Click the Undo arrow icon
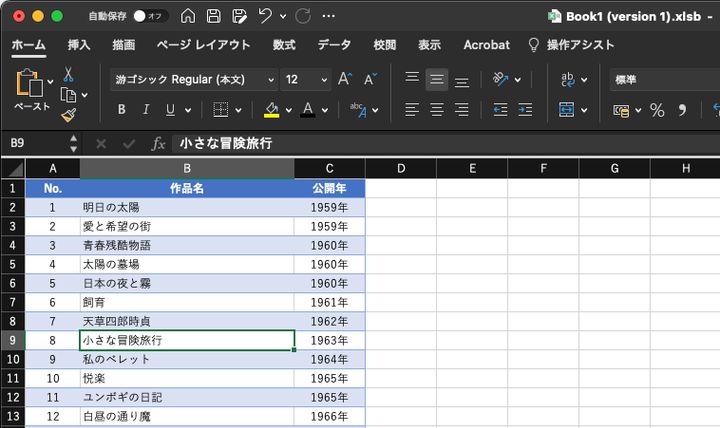720x428 pixels. click(265, 16)
